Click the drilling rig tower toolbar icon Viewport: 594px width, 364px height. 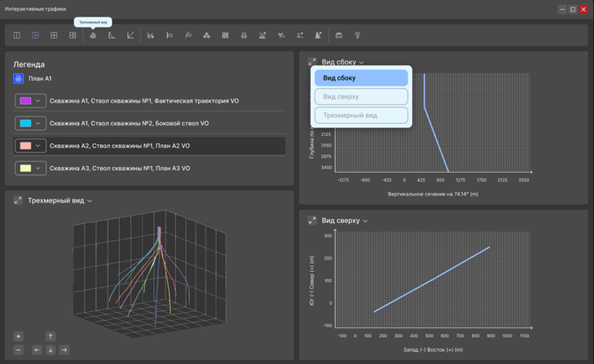[319, 35]
